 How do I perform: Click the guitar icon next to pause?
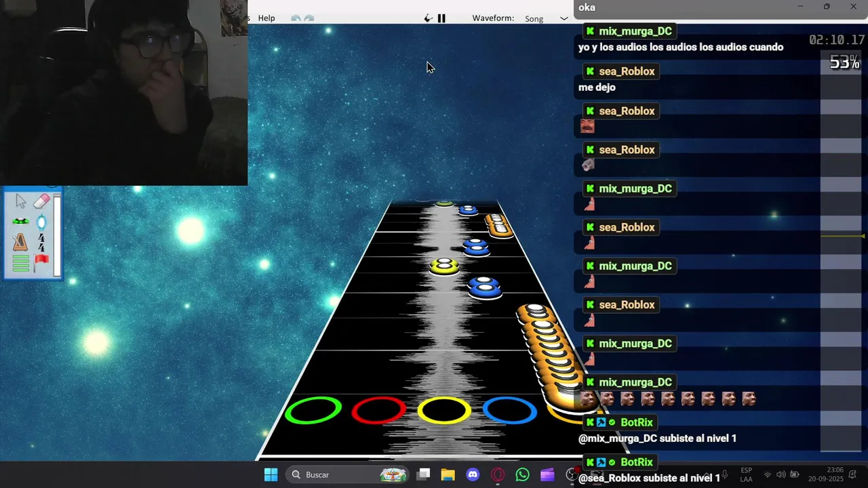click(x=428, y=18)
